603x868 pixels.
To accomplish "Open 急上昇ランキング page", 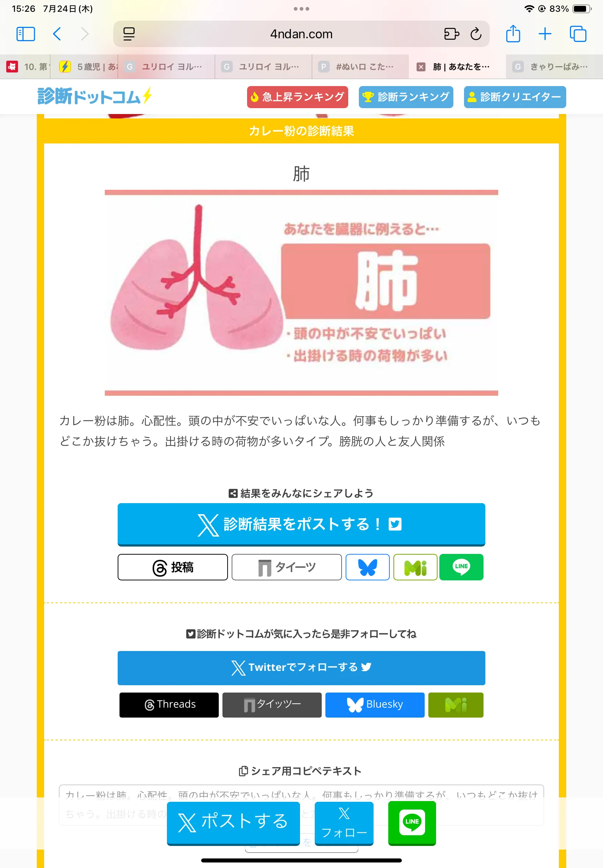I will [297, 97].
